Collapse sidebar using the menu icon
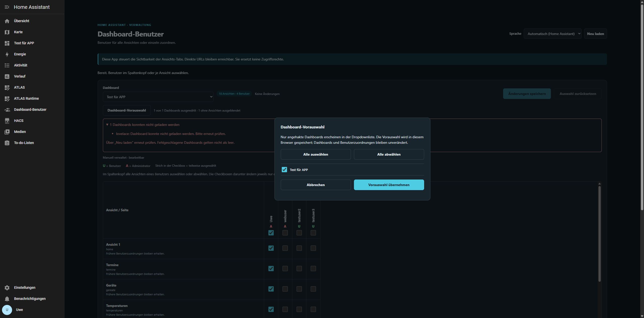This screenshot has height=318, width=644. [x=7, y=7]
